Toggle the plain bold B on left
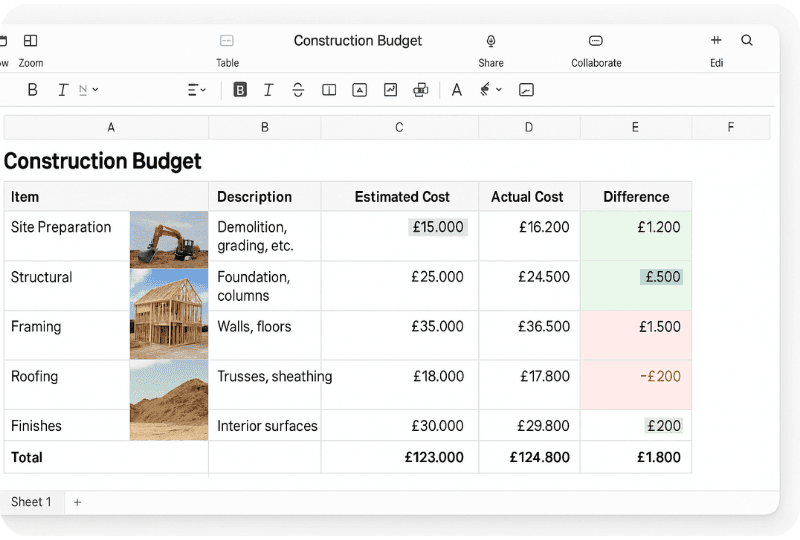 click(x=32, y=90)
